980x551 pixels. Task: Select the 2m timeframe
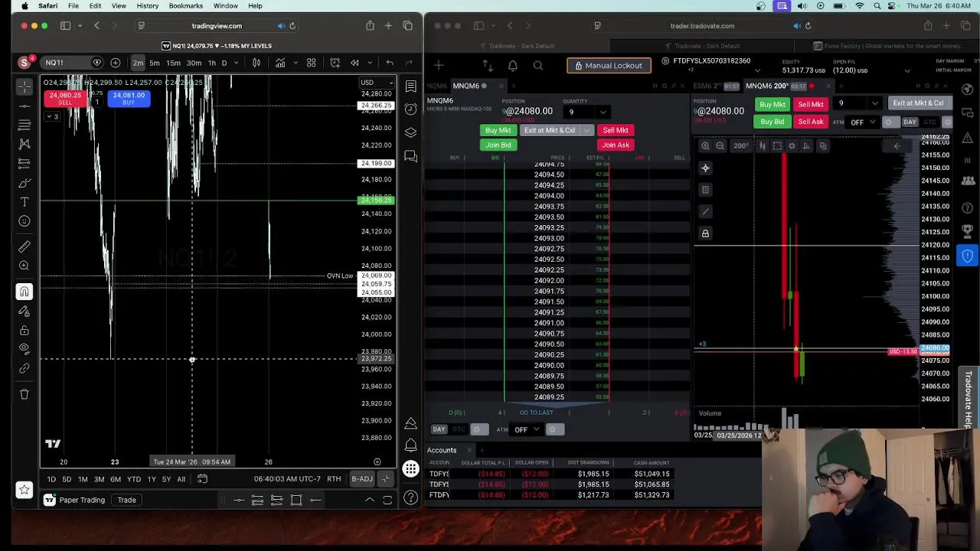138,63
